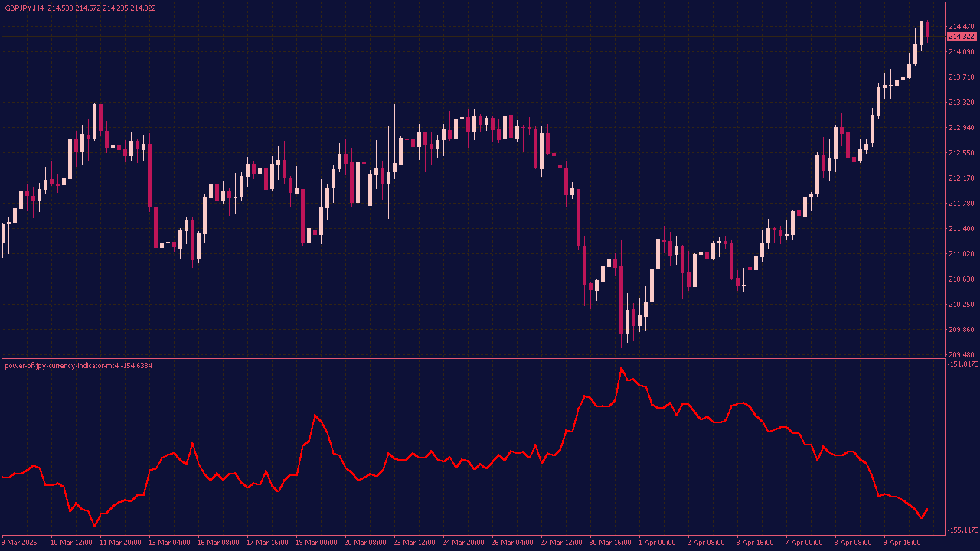Click the 19 Mar 00:00 axis label
980x551 pixels.
pyautogui.click(x=315, y=543)
